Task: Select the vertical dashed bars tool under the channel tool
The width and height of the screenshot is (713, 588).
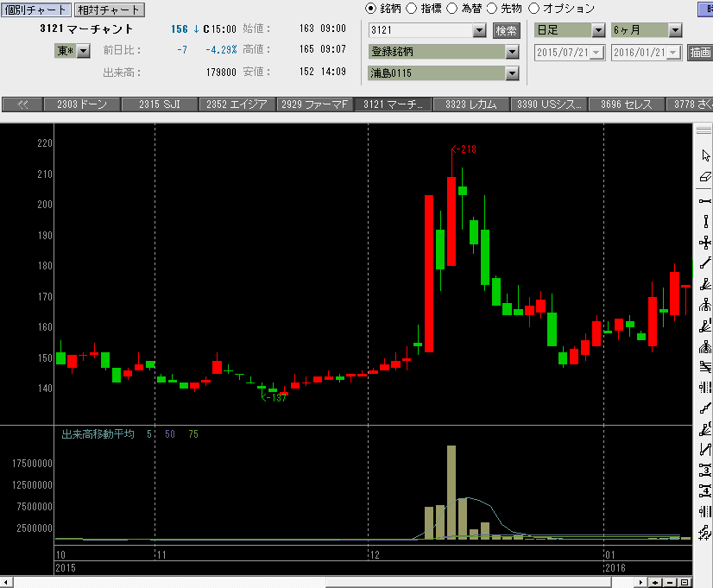Action: (705, 388)
